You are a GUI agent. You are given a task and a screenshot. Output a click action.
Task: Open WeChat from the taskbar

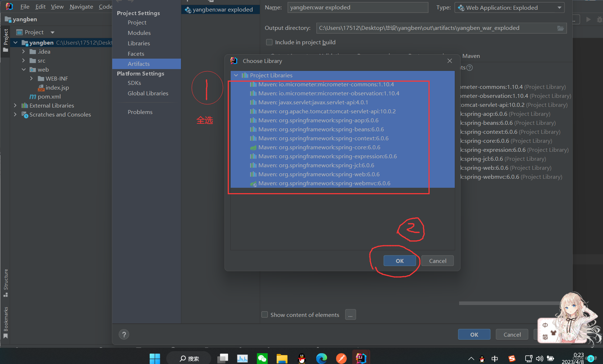click(x=262, y=358)
